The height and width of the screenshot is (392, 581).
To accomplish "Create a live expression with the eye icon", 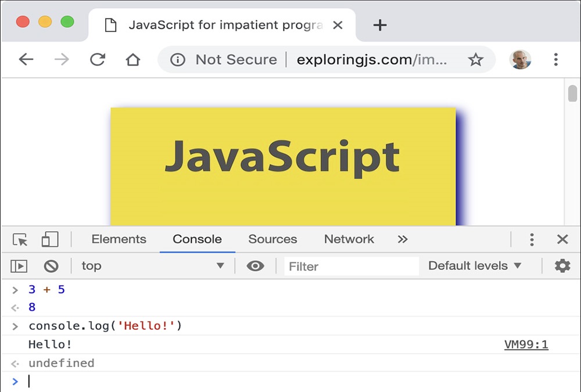I will click(x=255, y=266).
